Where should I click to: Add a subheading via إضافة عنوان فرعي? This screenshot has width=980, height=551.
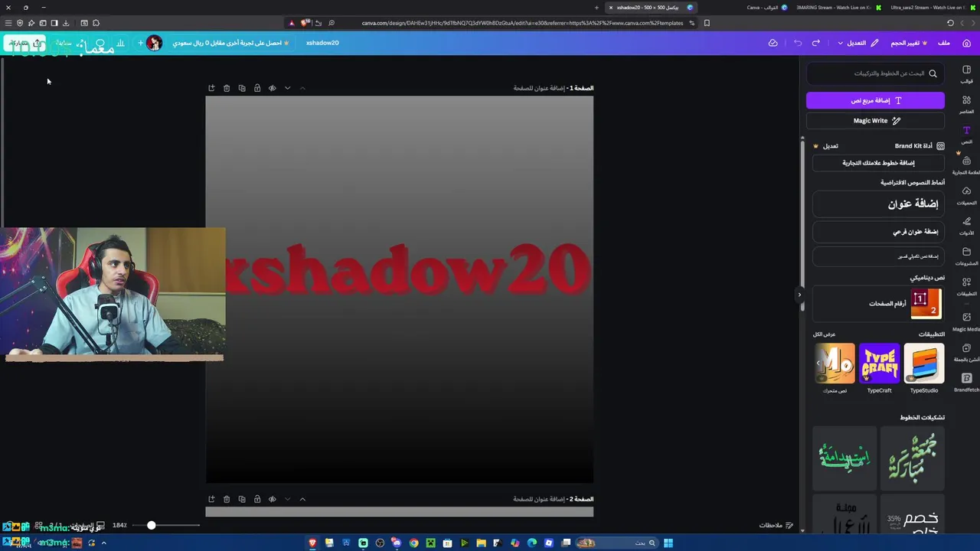(x=877, y=231)
